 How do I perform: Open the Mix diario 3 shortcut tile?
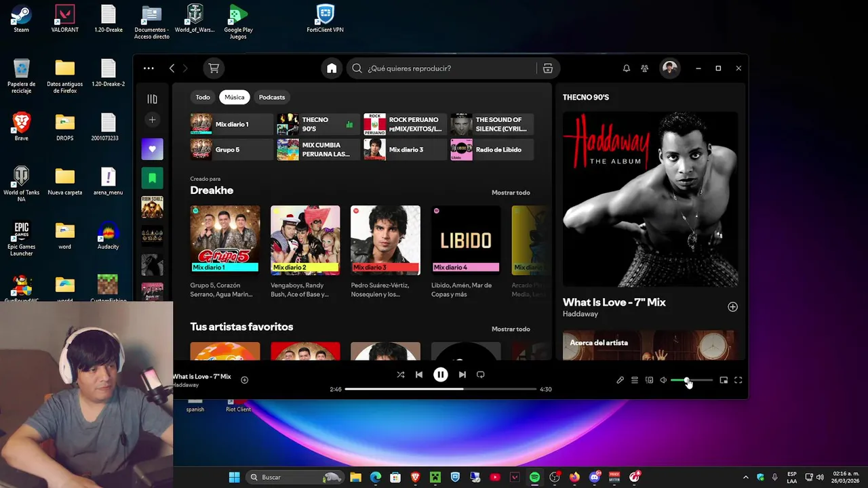405,150
